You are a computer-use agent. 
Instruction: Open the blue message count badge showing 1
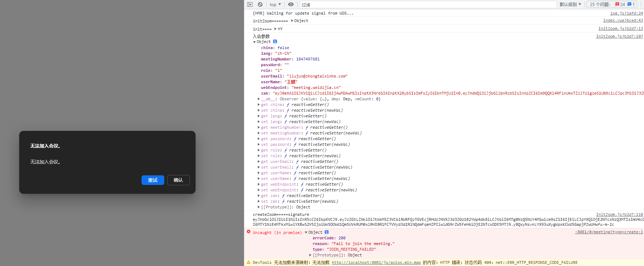point(631,5)
